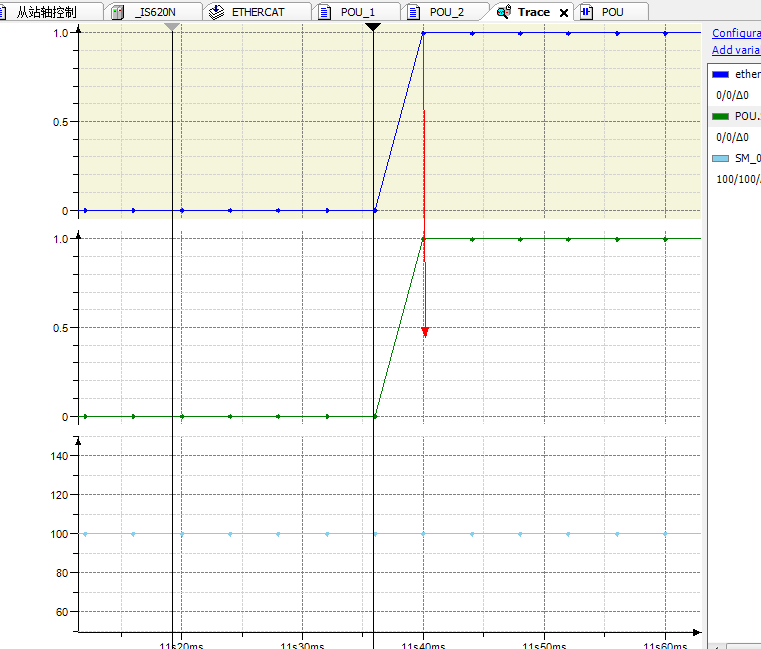This screenshot has height=649, width=761.
Task: Click the 80 value on the bottom axis
Action: pyautogui.click(x=62, y=573)
